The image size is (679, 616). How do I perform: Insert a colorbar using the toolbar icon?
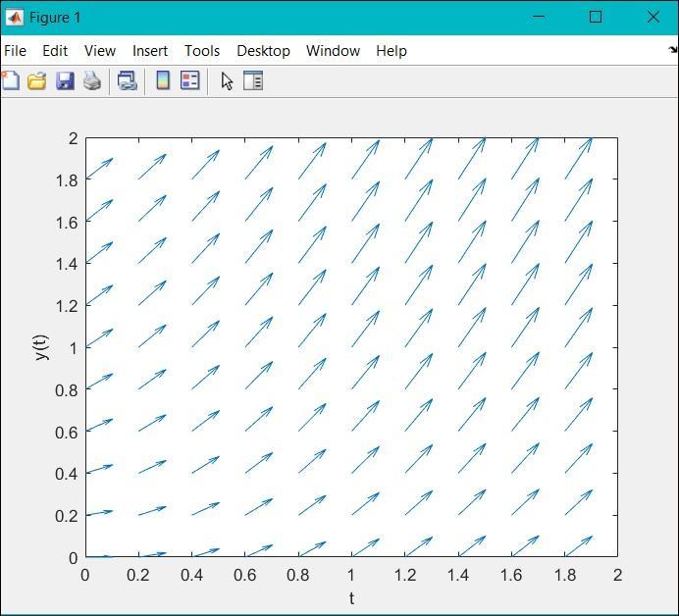(x=163, y=80)
